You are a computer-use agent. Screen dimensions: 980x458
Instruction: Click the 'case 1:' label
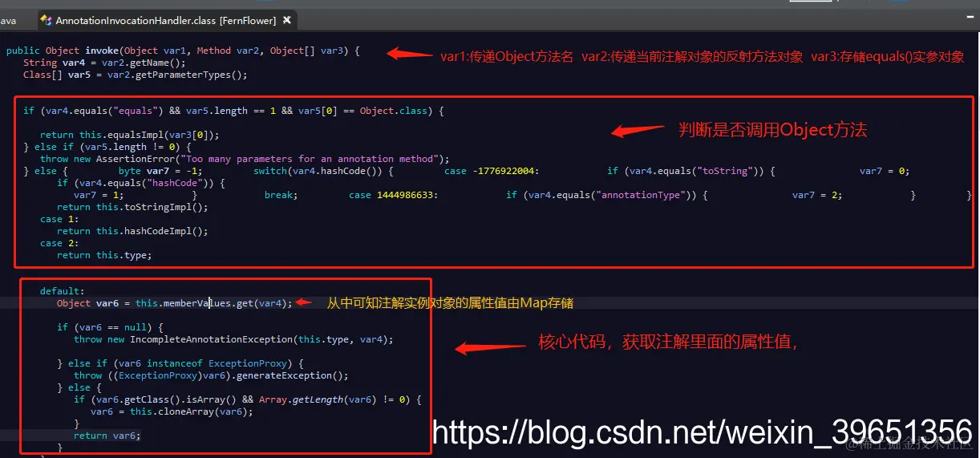coord(59,219)
